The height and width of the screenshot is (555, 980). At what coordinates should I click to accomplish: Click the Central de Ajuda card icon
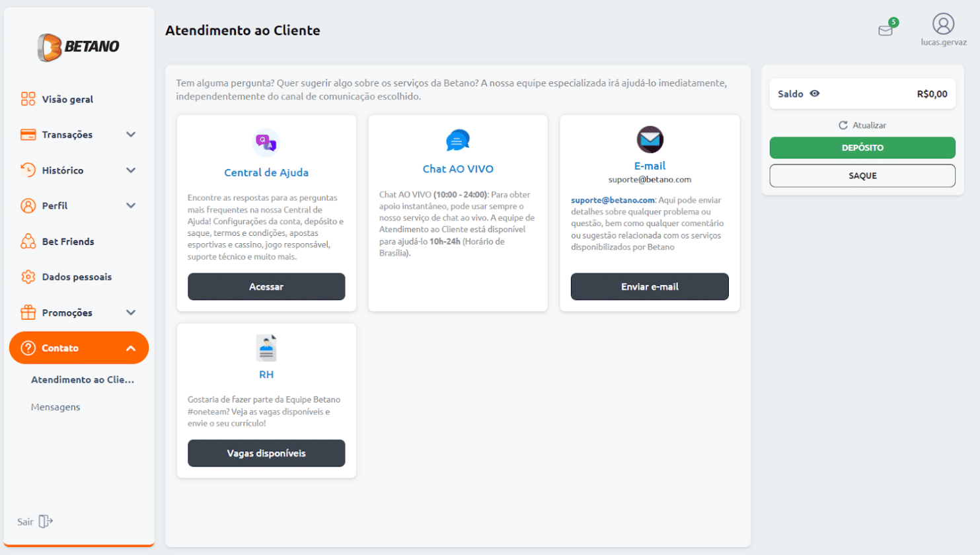point(266,142)
